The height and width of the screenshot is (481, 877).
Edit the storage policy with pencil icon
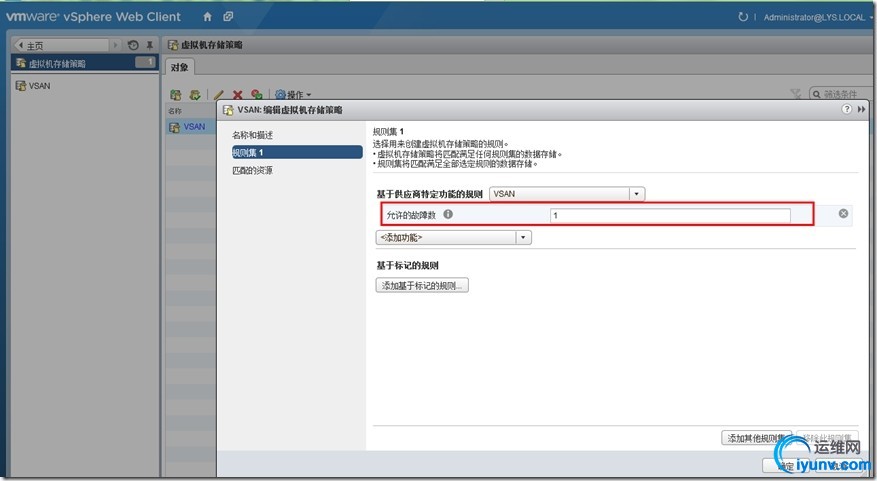click(218, 95)
